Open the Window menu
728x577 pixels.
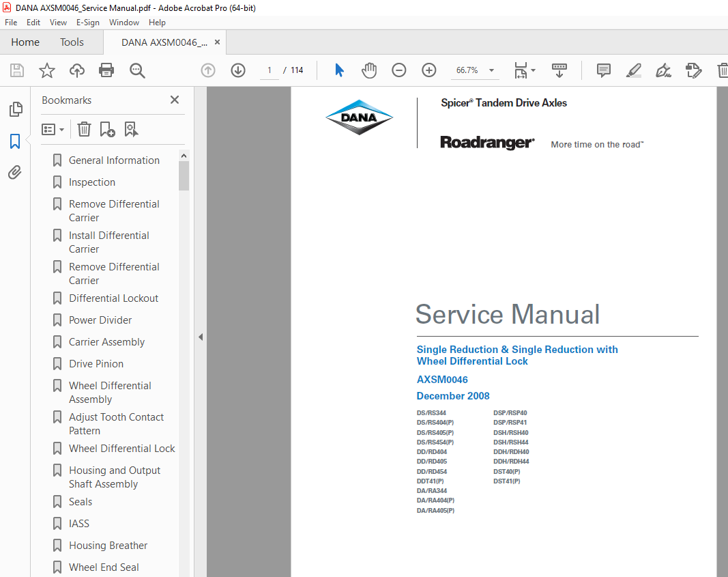(x=124, y=23)
